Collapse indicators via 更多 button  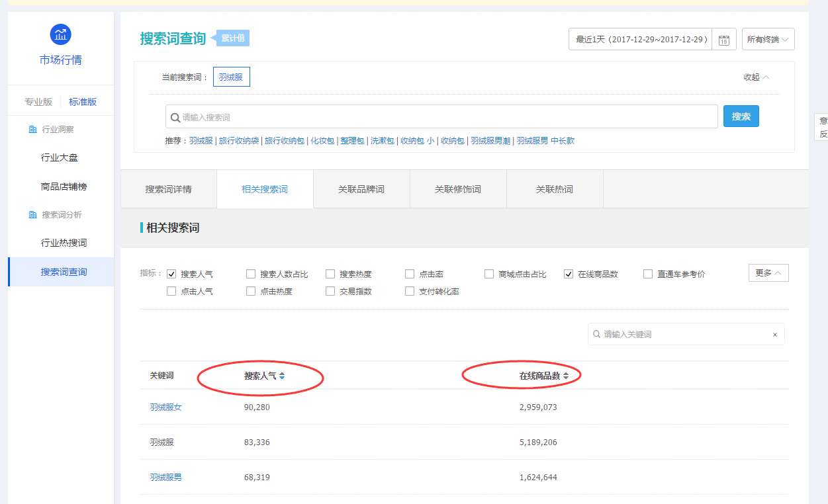pos(768,273)
